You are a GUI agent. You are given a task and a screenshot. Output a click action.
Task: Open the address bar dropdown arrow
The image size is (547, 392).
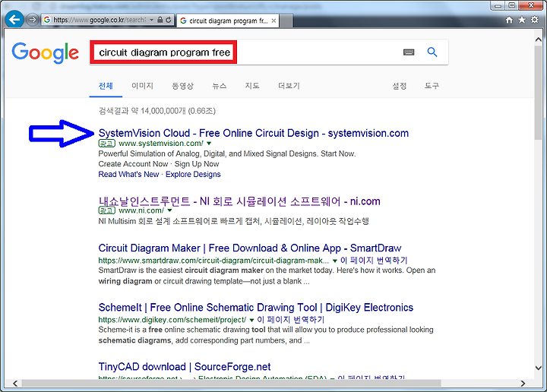point(152,20)
